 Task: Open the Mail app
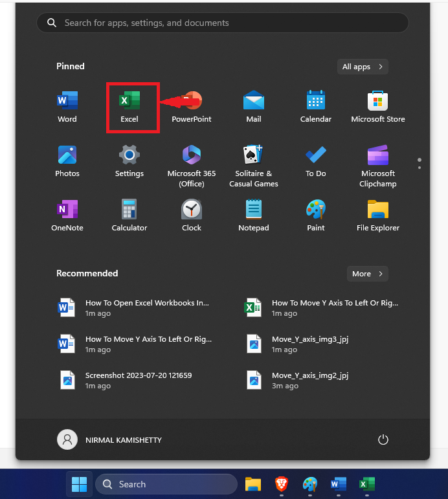point(254,107)
